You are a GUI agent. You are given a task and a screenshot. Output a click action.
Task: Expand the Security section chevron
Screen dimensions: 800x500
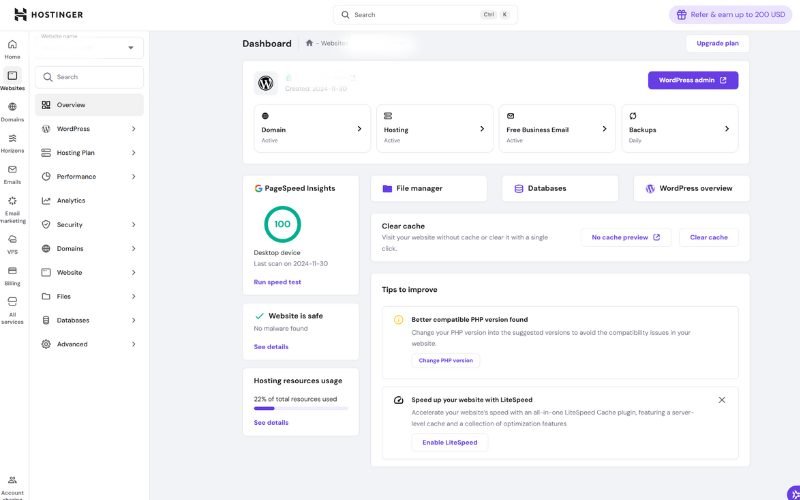[x=133, y=224]
